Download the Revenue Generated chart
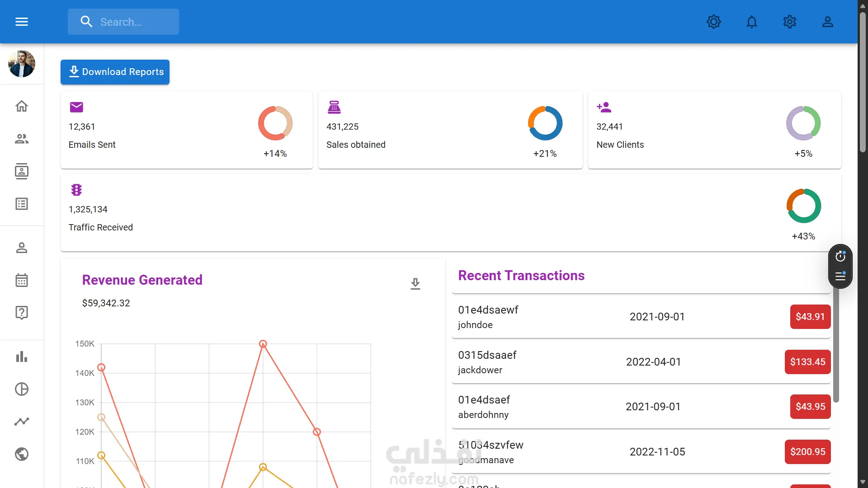This screenshot has height=488, width=868. 415,284
